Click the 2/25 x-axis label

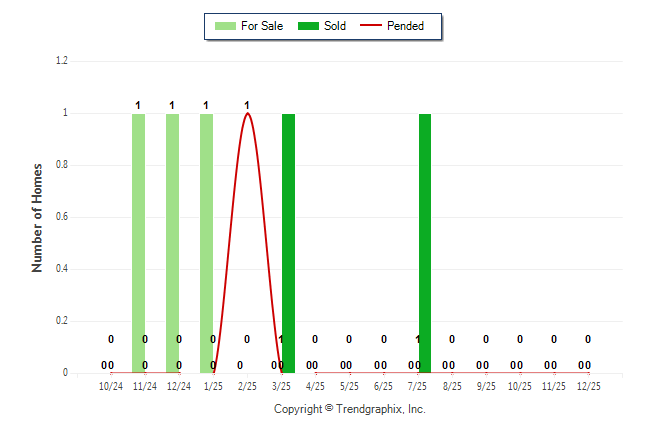247,386
